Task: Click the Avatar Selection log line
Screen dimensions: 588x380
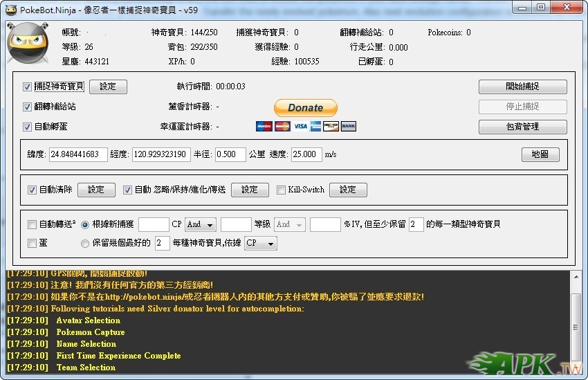Action: tap(89, 320)
